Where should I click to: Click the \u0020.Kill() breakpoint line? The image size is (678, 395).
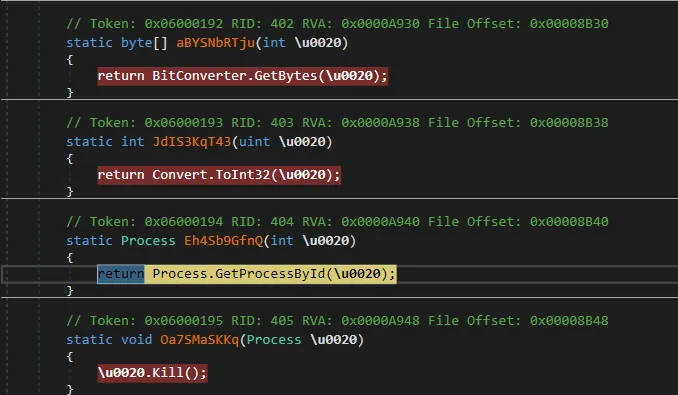click(153, 373)
